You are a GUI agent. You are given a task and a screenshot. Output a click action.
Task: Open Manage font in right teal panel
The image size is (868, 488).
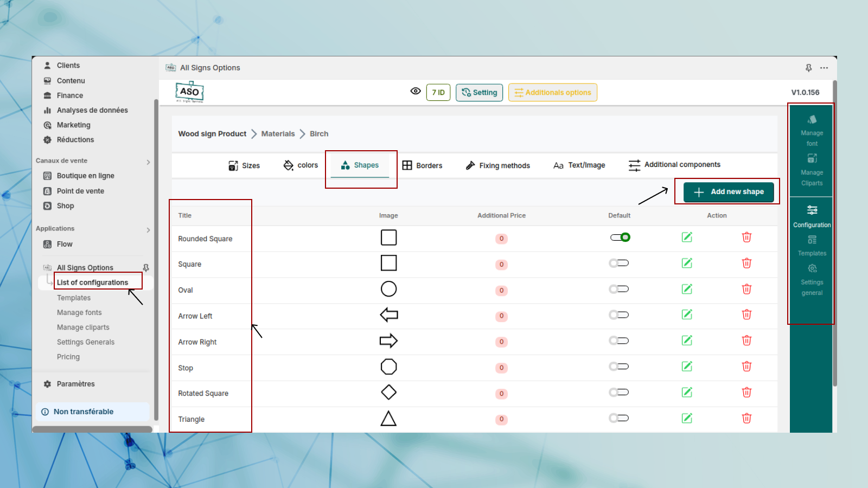[x=812, y=131]
